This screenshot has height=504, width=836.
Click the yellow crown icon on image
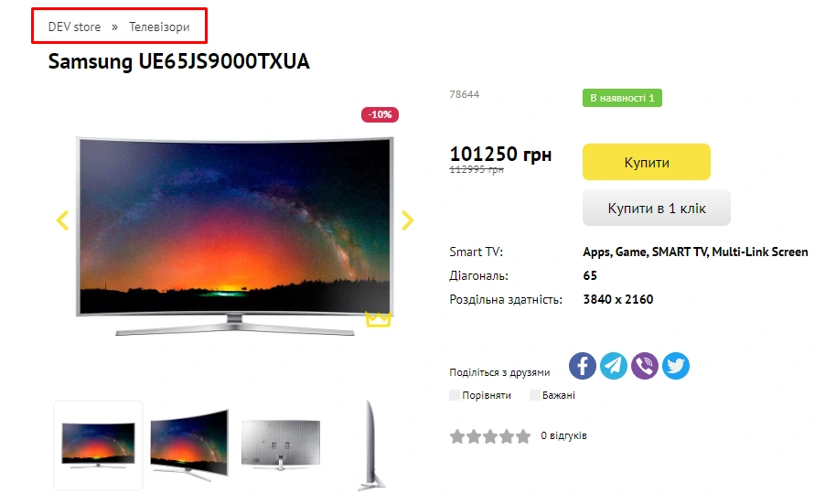tap(378, 319)
